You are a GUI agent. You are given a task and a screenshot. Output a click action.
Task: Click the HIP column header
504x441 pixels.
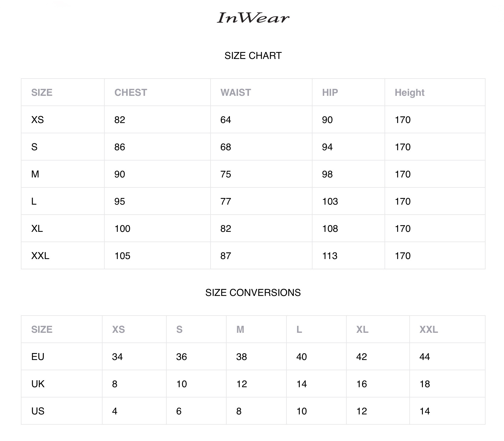(x=330, y=92)
